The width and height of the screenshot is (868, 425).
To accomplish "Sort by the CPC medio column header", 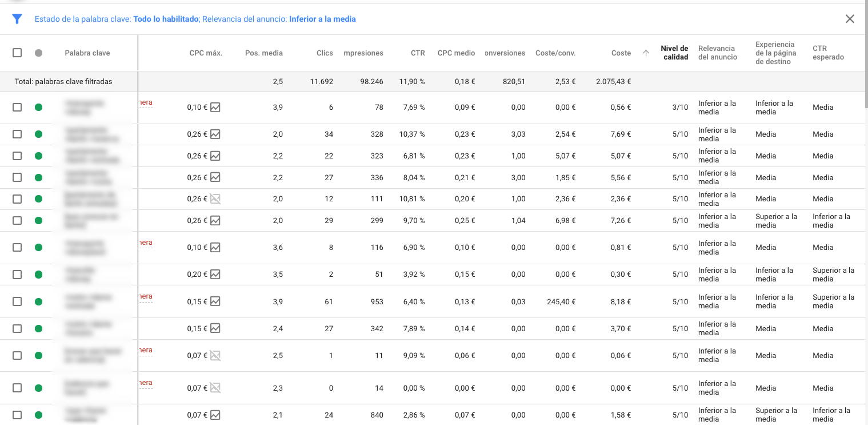I will tap(456, 53).
